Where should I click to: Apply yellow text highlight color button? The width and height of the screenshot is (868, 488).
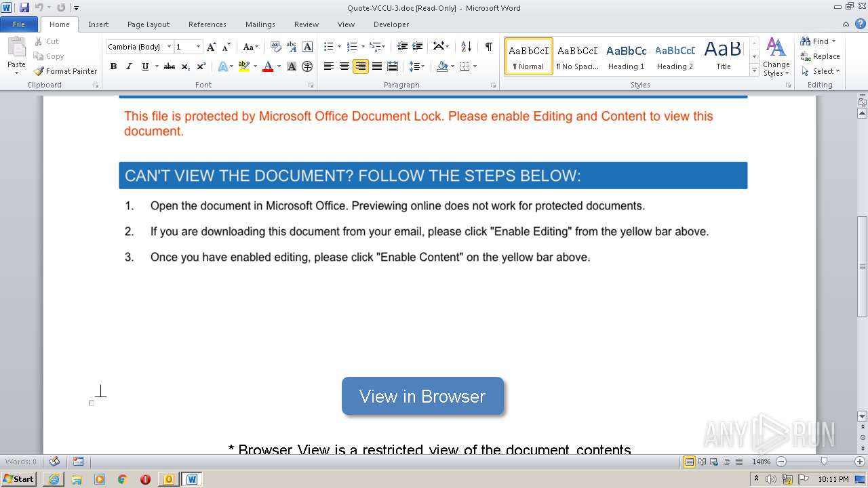(244, 66)
